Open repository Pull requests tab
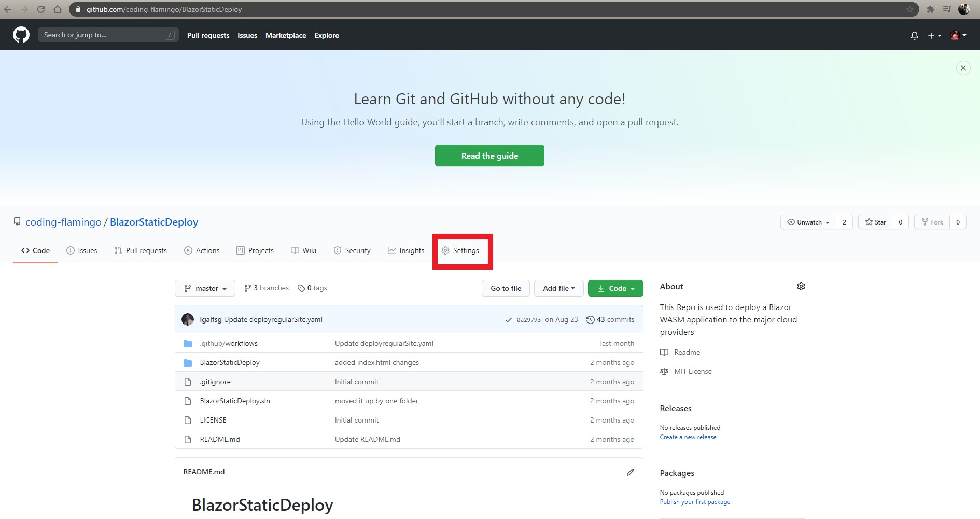Viewport: 980px width, 519px height. pyautogui.click(x=141, y=250)
